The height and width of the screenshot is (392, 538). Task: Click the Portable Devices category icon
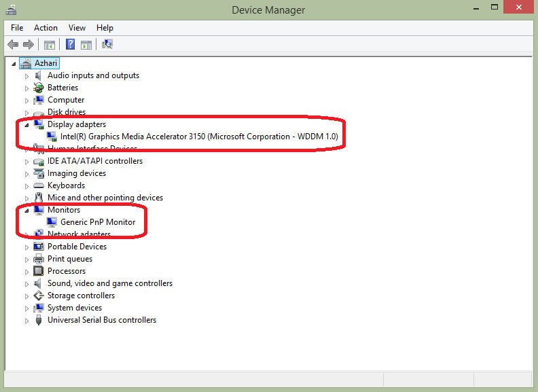39,247
